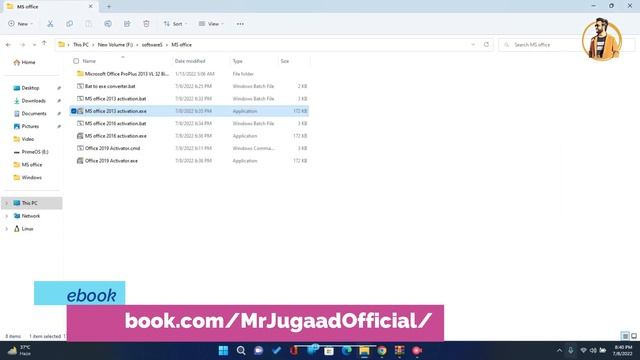Open Chat app from taskbar
Screen dimensions: 640x360
258,351
